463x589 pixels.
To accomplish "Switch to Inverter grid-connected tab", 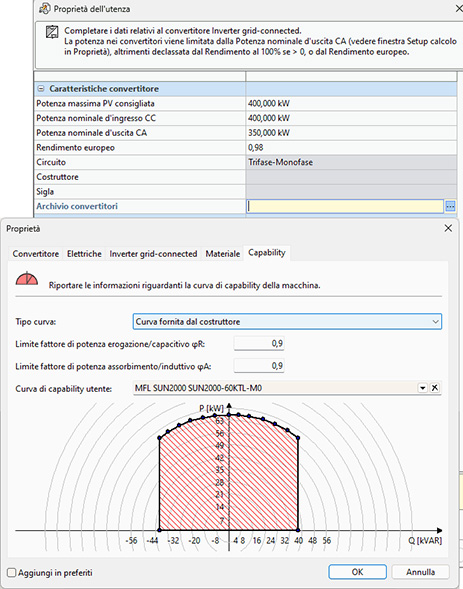I will coord(153,254).
